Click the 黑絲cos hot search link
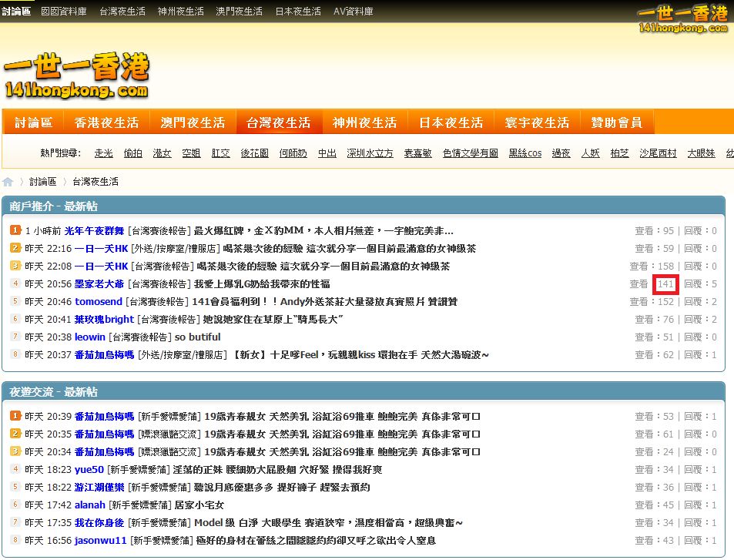This screenshot has height=560, width=734. (525, 153)
